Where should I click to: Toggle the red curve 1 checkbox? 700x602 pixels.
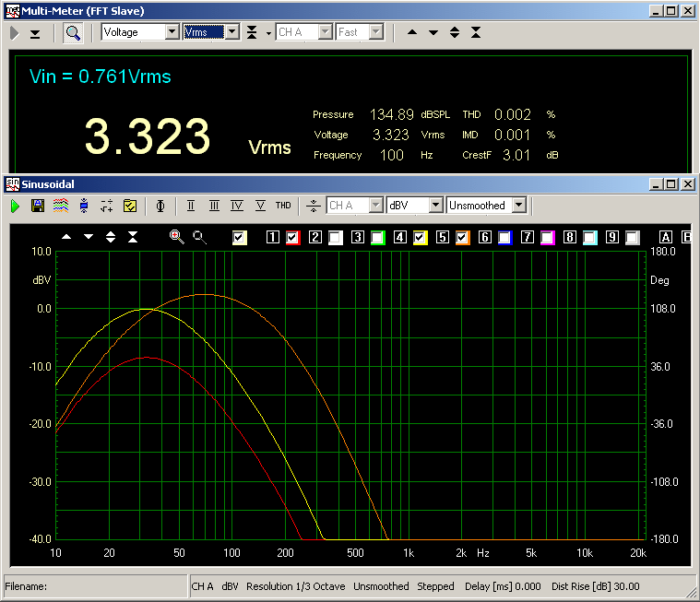293,238
